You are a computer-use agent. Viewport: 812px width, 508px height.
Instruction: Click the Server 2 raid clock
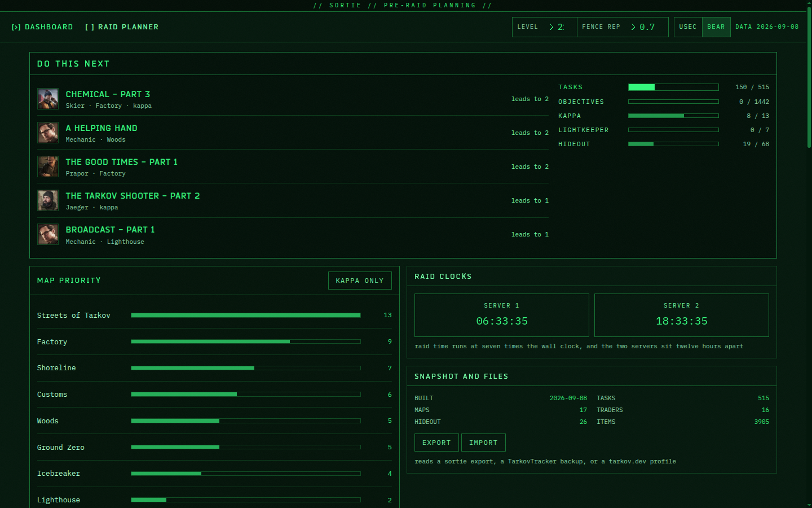(x=682, y=315)
